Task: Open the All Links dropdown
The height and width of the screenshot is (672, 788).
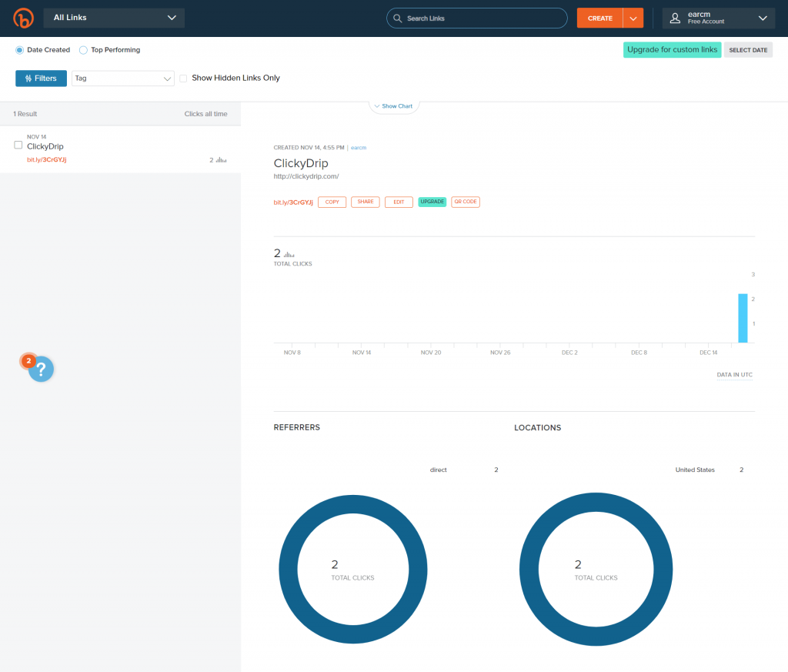Action: (x=114, y=17)
